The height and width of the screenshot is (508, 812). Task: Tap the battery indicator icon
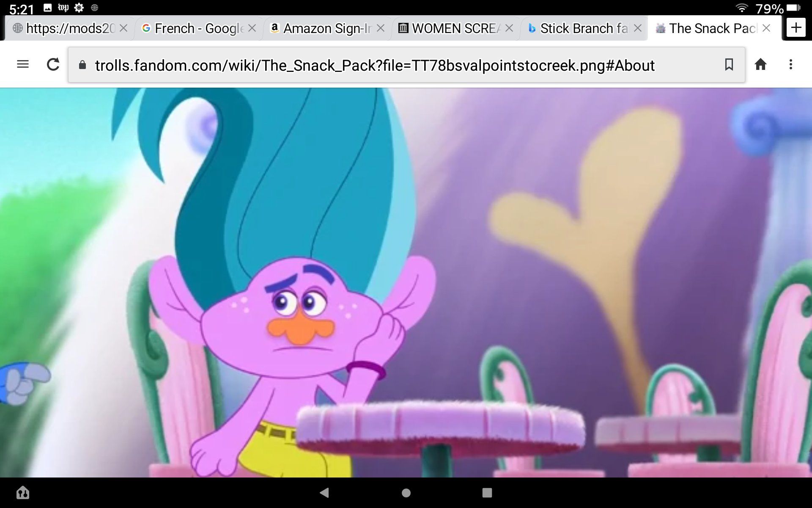[794, 8]
